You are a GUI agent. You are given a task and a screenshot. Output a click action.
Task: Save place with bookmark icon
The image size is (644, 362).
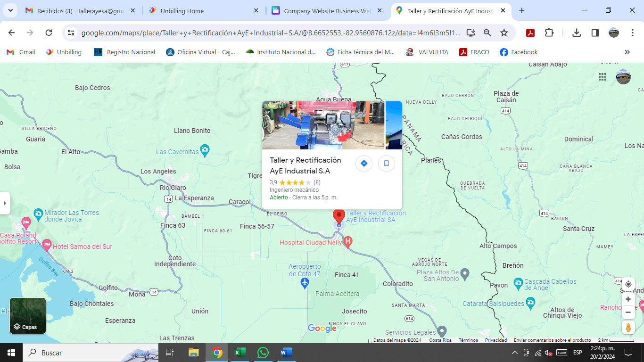(x=387, y=164)
